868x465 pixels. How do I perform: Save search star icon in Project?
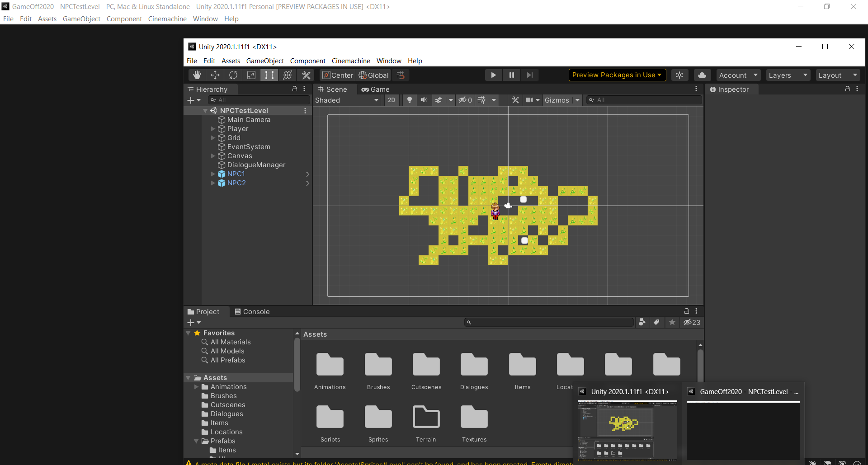pyautogui.click(x=672, y=322)
